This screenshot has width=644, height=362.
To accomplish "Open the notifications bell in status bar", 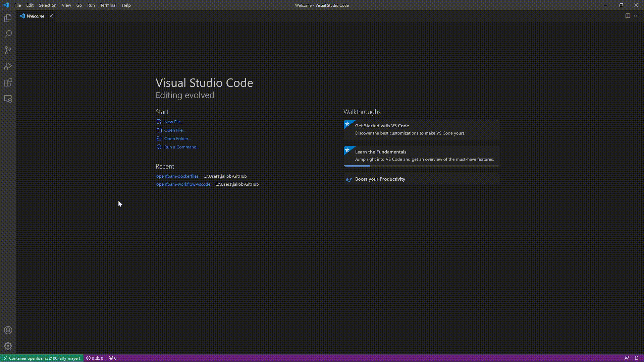I will click(x=636, y=358).
